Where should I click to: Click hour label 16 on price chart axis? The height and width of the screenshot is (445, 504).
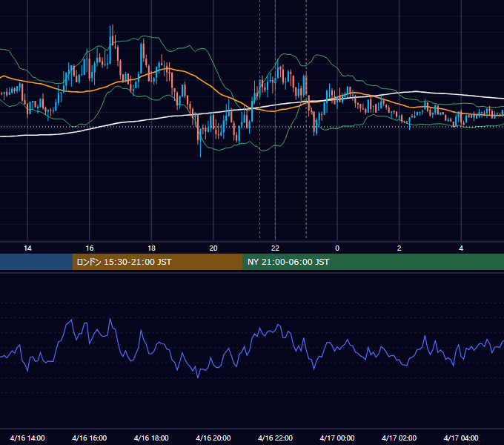(90, 248)
